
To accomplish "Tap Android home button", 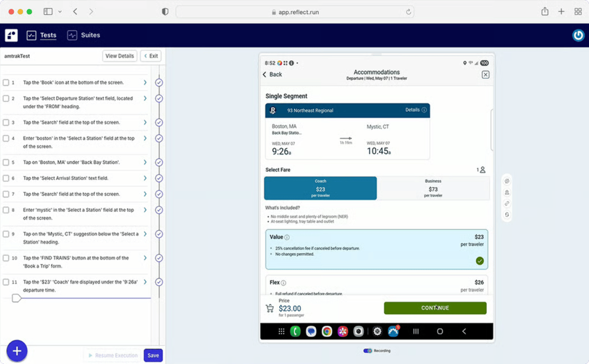I will [440, 332].
